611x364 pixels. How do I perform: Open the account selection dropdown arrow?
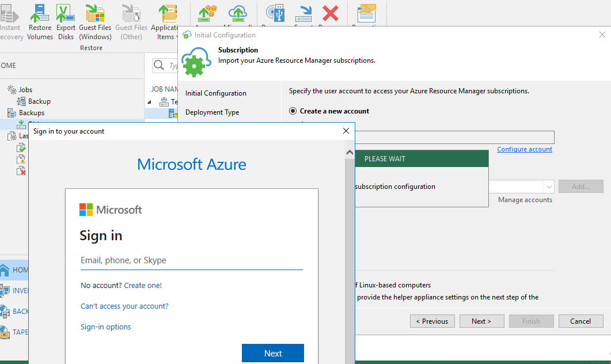(x=549, y=187)
